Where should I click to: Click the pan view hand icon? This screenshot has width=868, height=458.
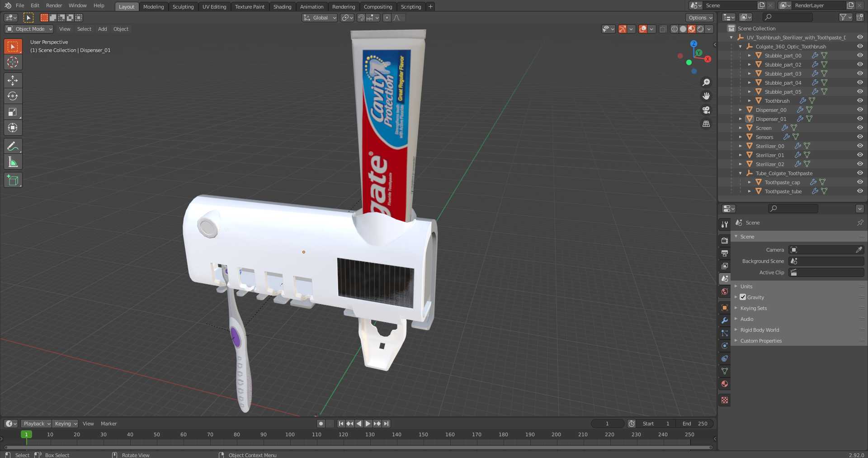(706, 96)
